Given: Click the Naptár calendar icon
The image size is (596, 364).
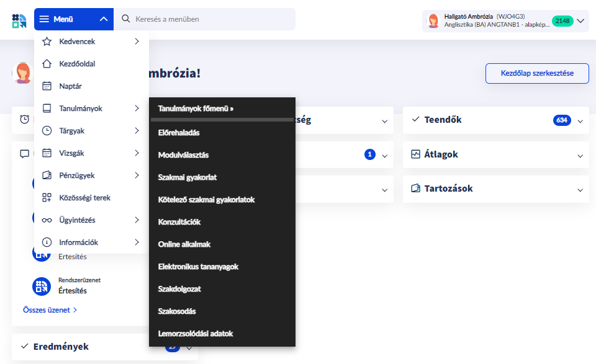Looking at the screenshot, I should tap(47, 86).
